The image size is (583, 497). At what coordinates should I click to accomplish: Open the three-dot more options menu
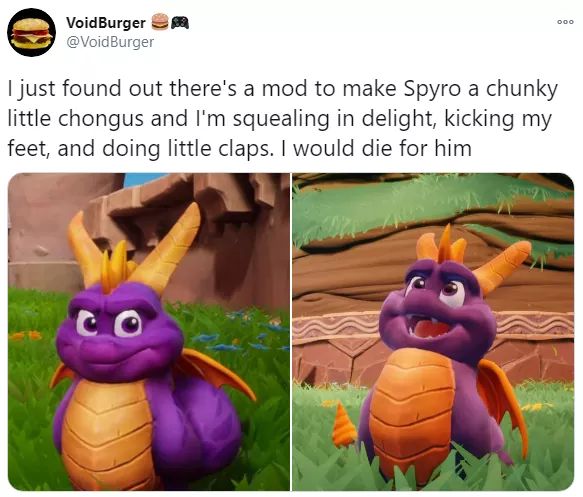(565, 22)
